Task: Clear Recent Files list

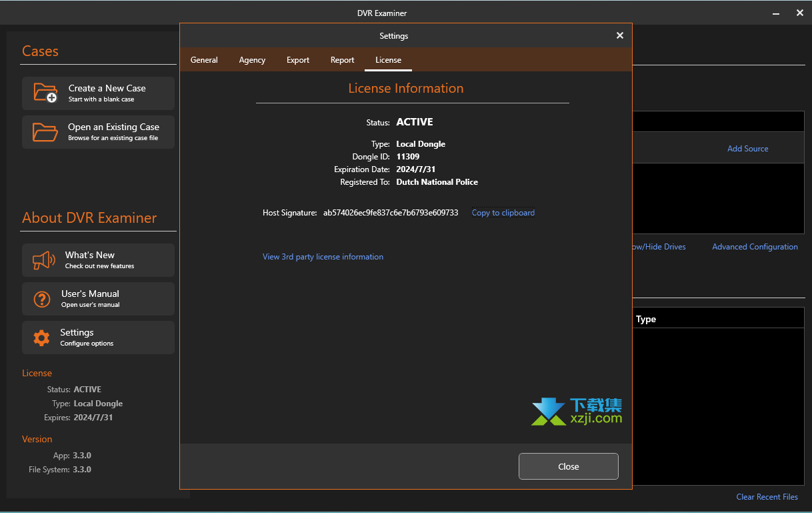Action: (x=767, y=497)
